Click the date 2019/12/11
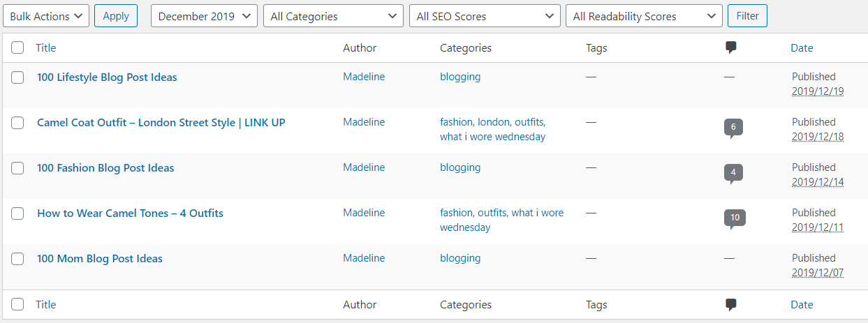 point(818,227)
